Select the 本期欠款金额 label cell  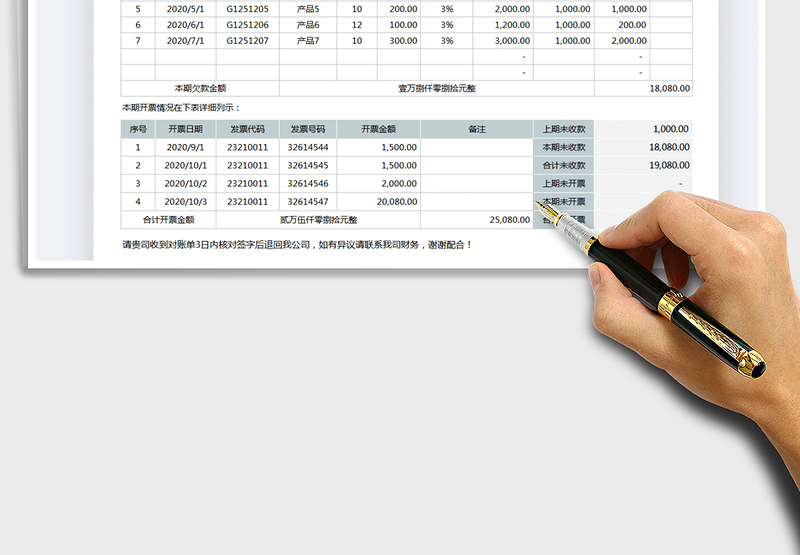click(200, 88)
